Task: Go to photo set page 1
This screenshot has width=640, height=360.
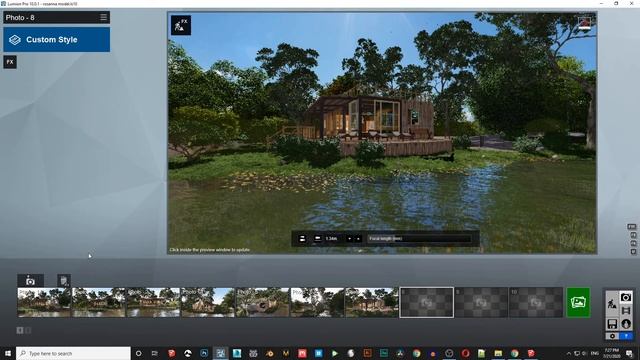Action: click(20, 330)
